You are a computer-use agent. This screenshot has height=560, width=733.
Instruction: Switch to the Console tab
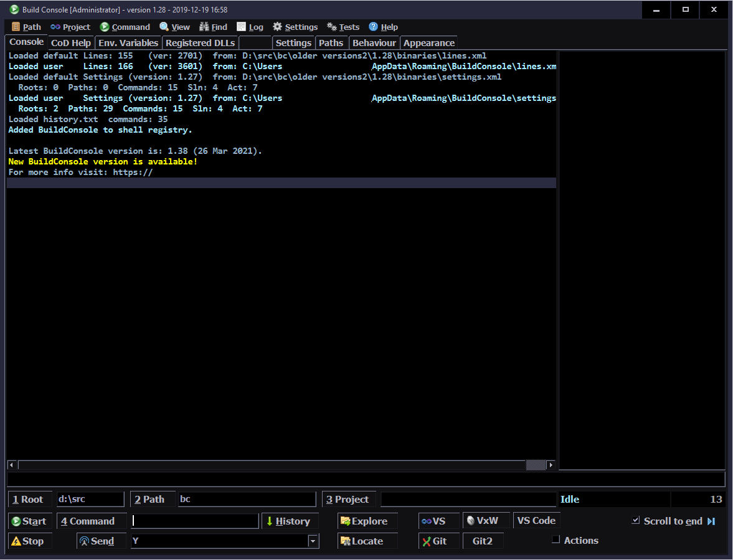click(27, 42)
